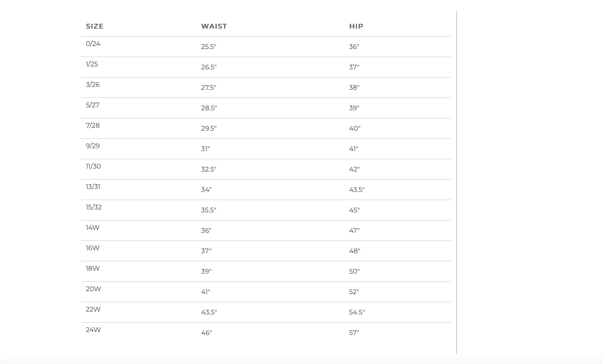This screenshot has height=364, width=603.
Task: Click the 25.5" waist value
Action: pyautogui.click(x=209, y=47)
